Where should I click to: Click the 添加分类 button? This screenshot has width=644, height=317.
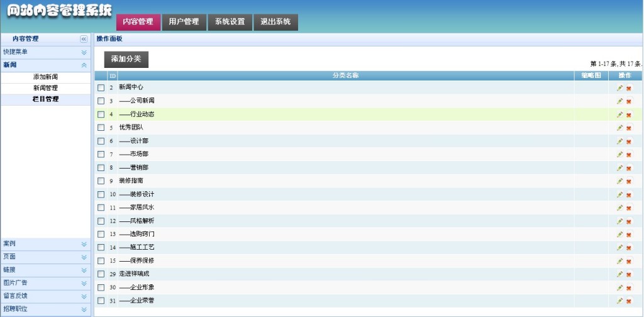pyautogui.click(x=126, y=60)
